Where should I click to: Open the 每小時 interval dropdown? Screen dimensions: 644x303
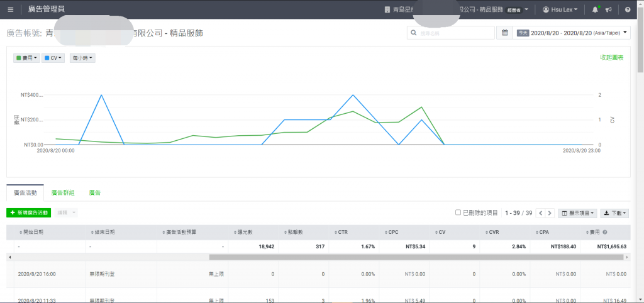click(x=82, y=58)
